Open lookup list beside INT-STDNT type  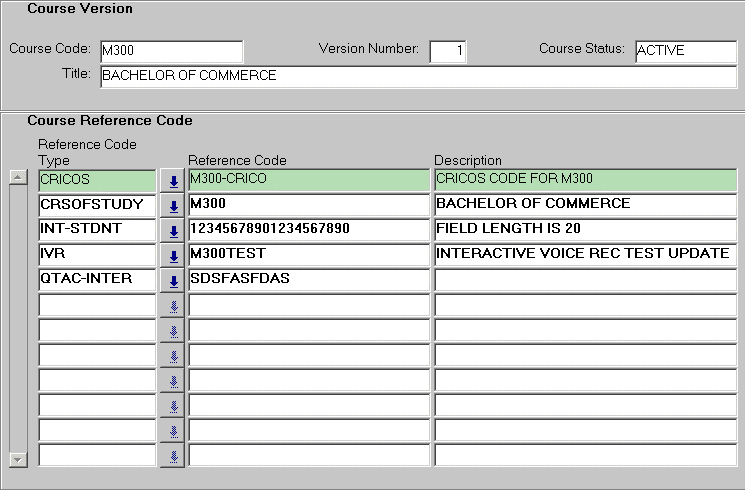point(173,231)
